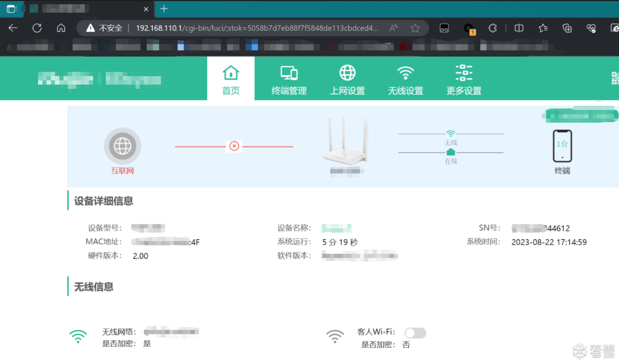Click the browser home button
619x364 pixels.
click(61, 28)
